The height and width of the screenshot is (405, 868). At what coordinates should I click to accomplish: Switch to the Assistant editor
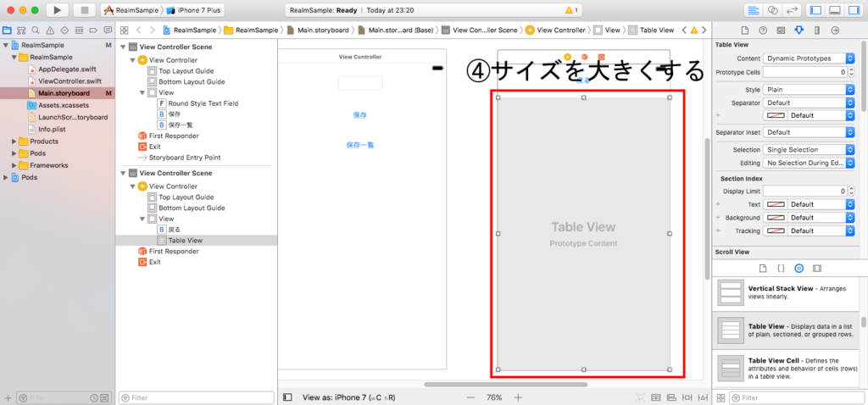[772, 10]
